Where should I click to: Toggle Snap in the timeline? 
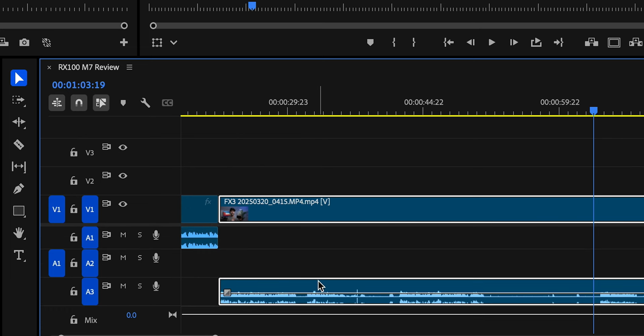point(79,103)
